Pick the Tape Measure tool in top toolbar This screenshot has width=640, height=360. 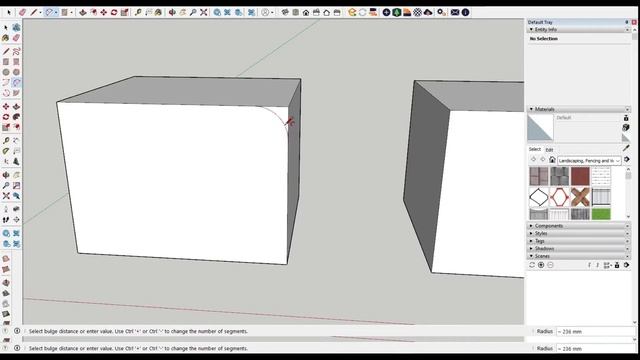tap(138, 13)
